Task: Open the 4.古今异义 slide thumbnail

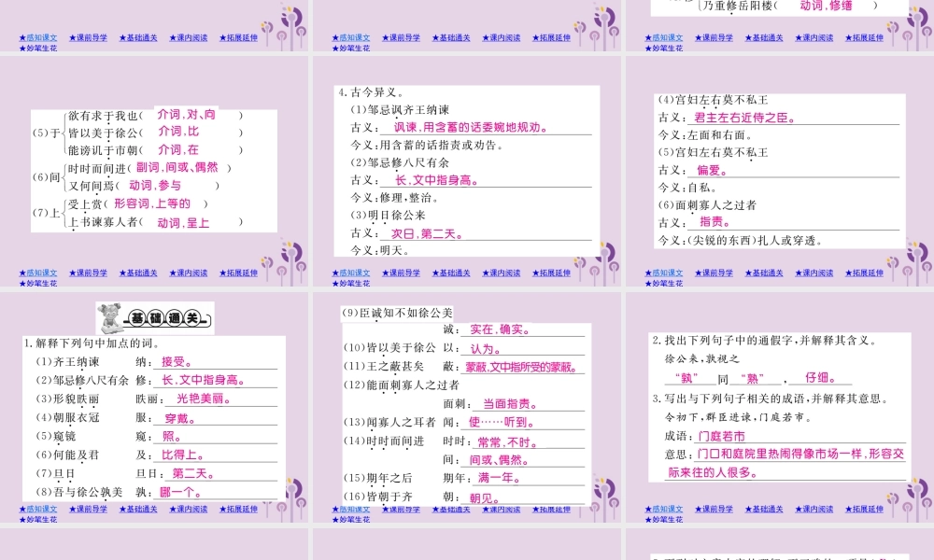Action: pos(466,172)
